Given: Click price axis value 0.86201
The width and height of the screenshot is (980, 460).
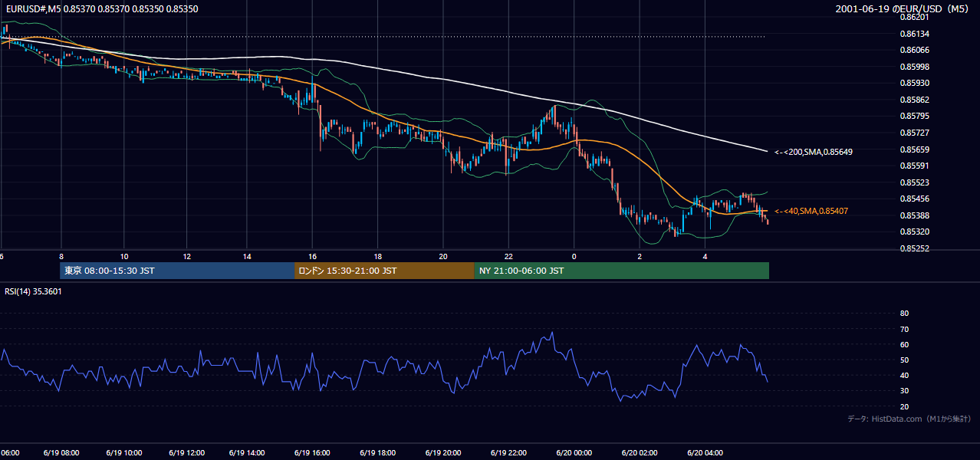Looking at the screenshot, I should [914, 17].
